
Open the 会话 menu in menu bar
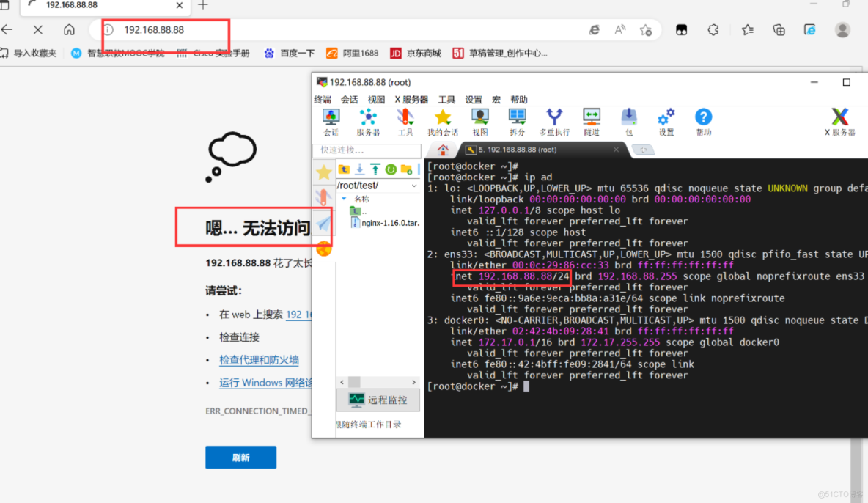[349, 100]
